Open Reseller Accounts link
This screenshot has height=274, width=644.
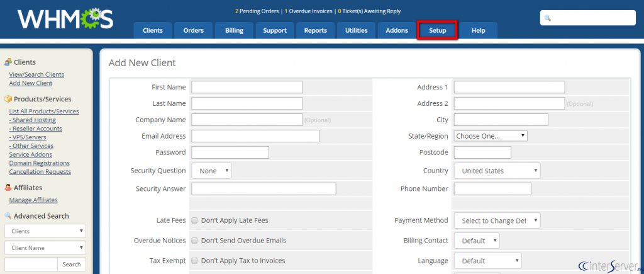pyautogui.click(x=35, y=128)
